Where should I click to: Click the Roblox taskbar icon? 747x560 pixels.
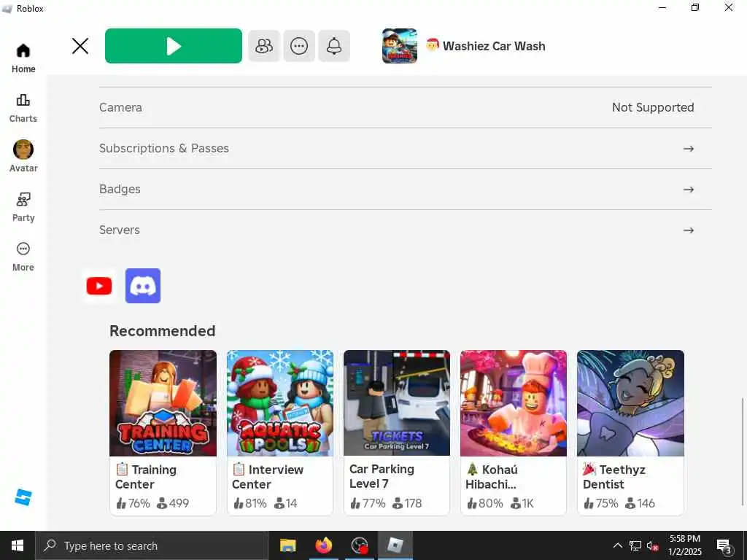point(395,545)
